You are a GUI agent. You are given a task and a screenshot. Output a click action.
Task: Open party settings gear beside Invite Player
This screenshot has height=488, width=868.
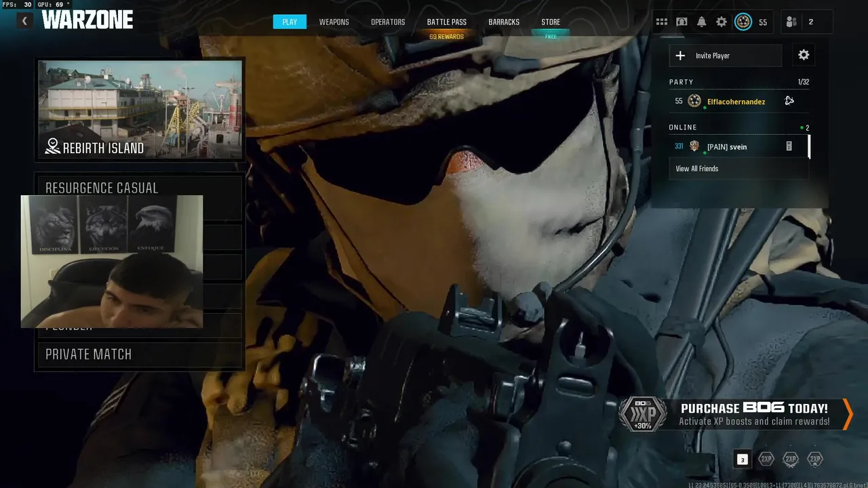(804, 56)
